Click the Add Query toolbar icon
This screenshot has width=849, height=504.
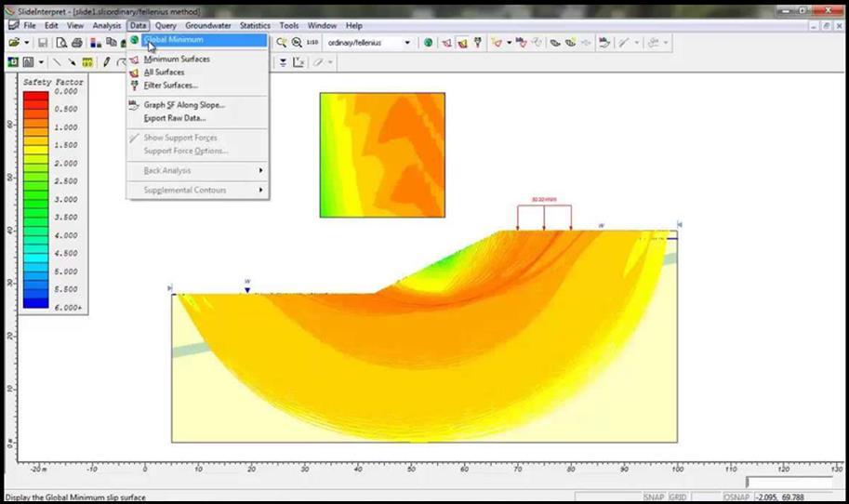(497, 43)
